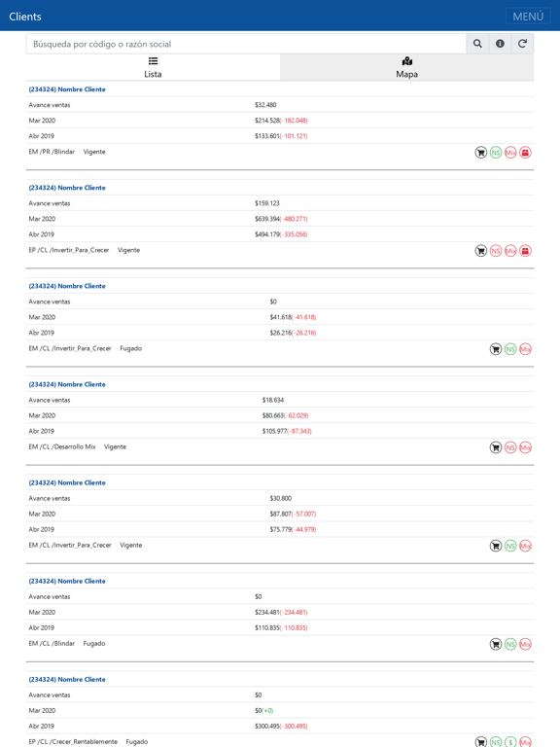Screen dimensions: 560x747
Task: Open the MENÚ button
Action: pyautogui.click(x=528, y=17)
